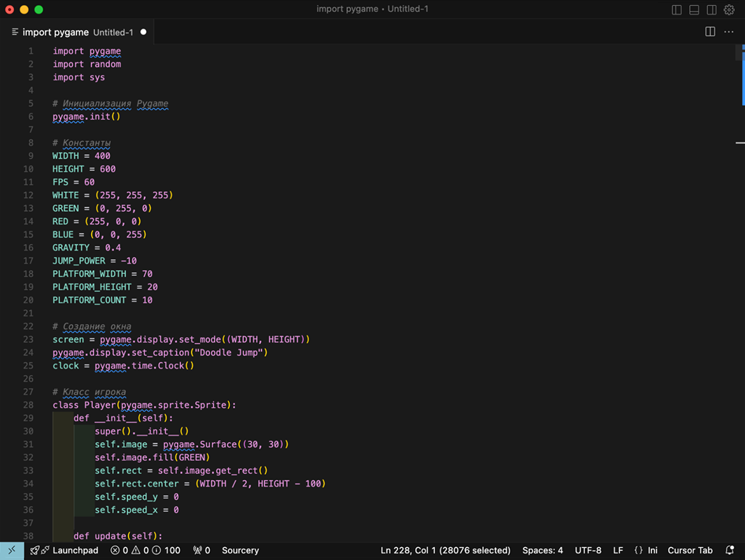Click line number 28 in gutter
Screen dimensions: 745x560
[28, 405]
